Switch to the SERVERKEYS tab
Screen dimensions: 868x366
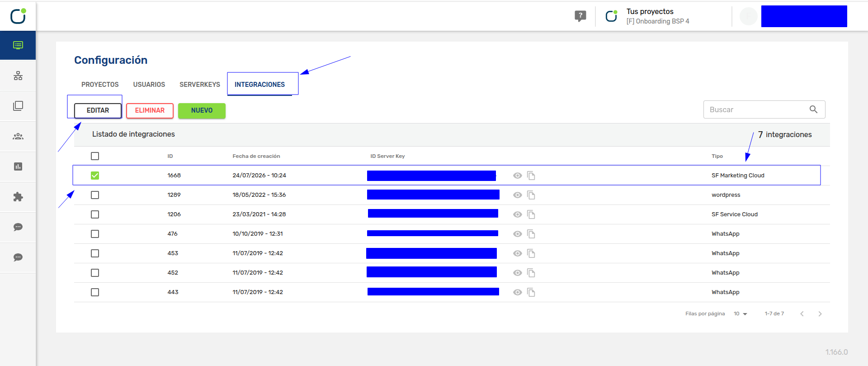click(x=200, y=85)
